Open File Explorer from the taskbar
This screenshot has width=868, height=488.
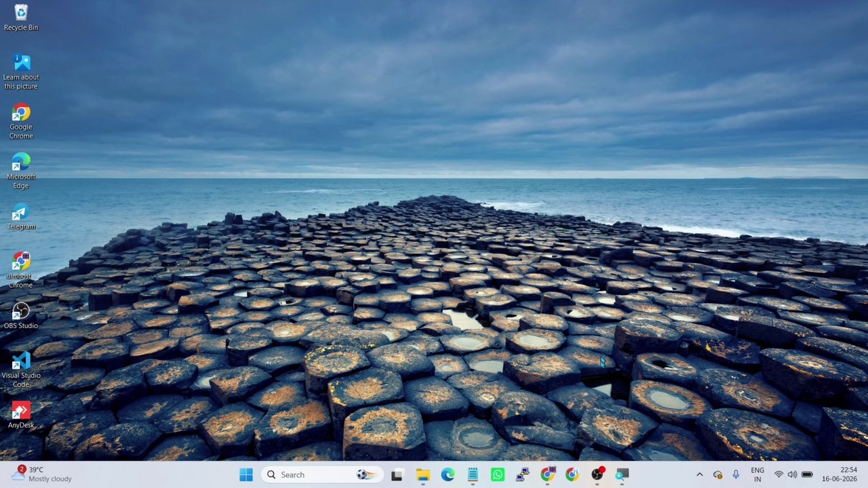(422, 474)
